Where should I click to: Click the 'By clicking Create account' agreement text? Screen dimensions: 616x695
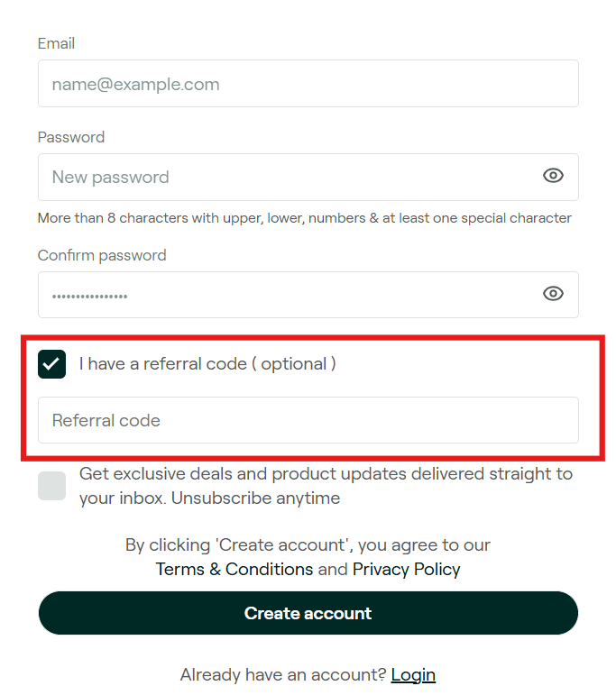point(308,545)
